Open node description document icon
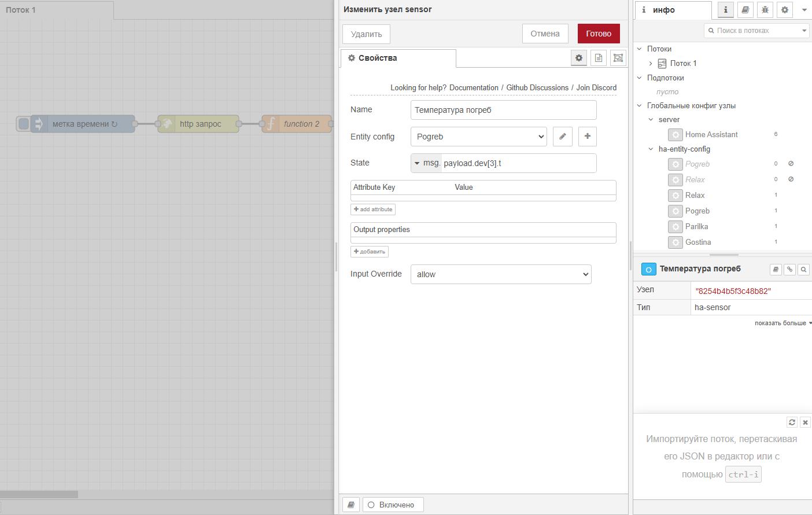The width and height of the screenshot is (812, 515). 598,58
